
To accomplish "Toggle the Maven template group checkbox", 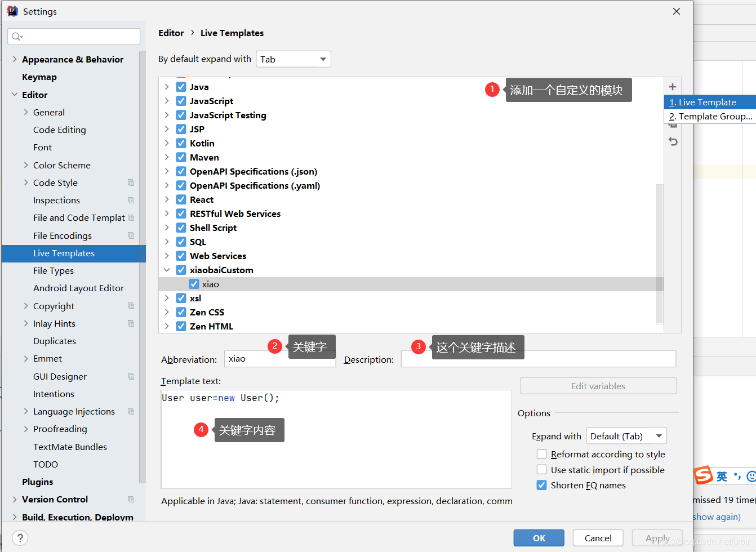I will click(x=181, y=157).
